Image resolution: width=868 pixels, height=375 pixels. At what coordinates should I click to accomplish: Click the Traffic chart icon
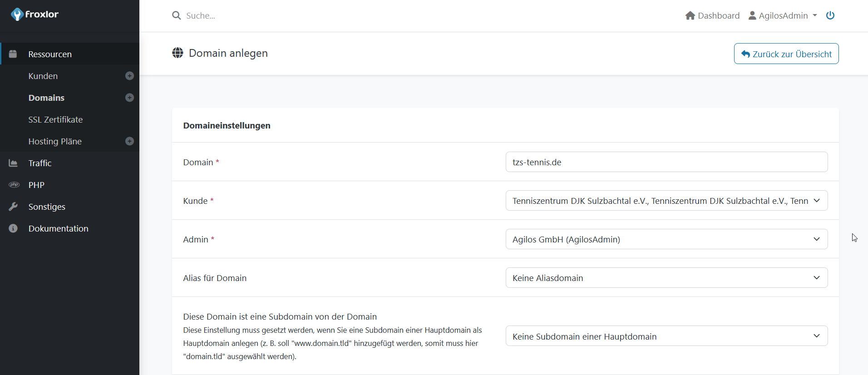pos(13,163)
